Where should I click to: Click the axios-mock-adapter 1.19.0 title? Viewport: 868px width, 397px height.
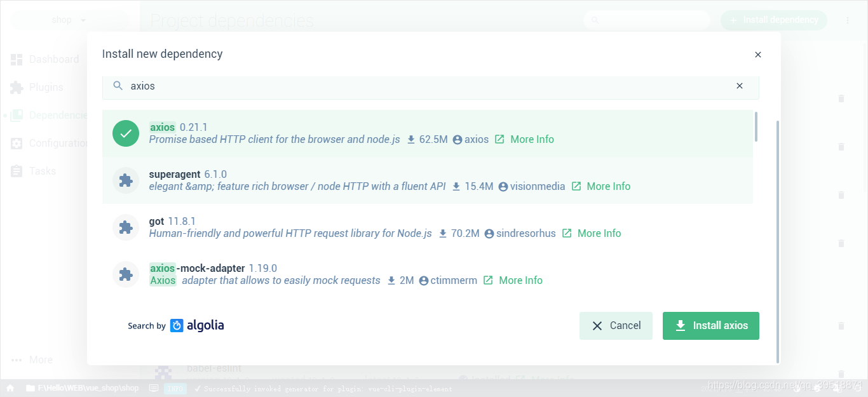point(213,268)
